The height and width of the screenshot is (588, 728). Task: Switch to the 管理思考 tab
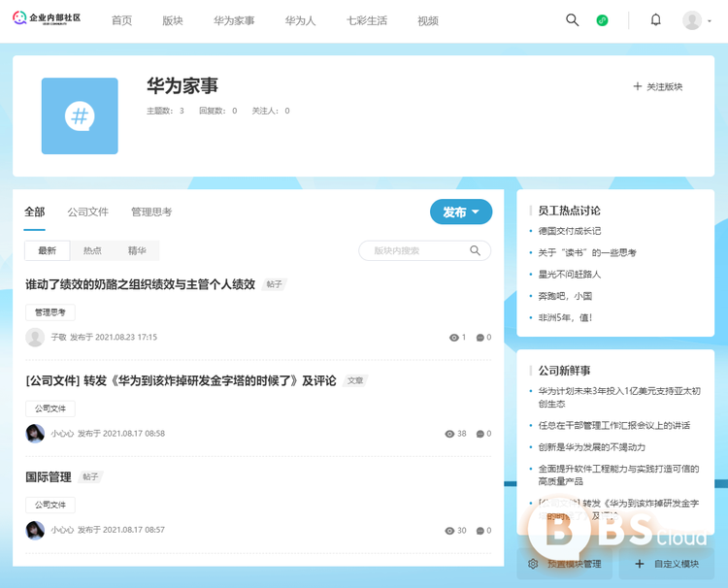click(x=151, y=212)
